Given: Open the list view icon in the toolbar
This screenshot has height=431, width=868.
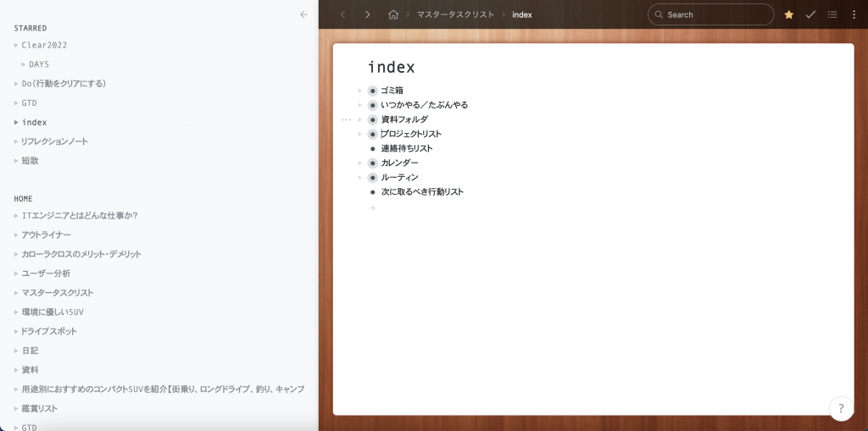Looking at the screenshot, I should click(x=832, y=15).
